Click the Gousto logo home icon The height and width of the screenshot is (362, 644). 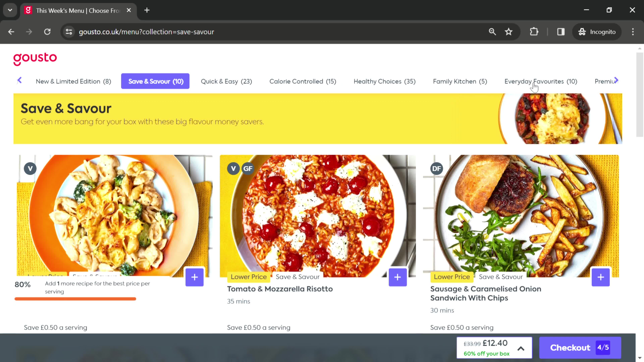35,59
